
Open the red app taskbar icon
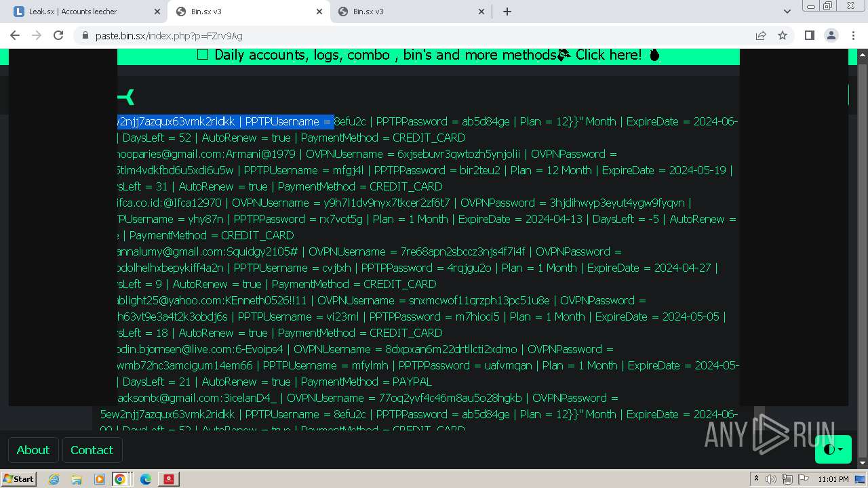(x=168, y=479)
